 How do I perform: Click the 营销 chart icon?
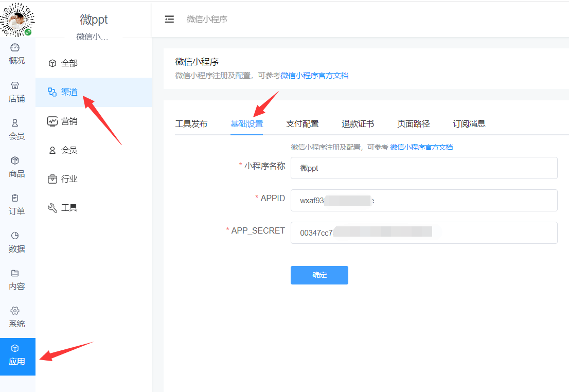(52, 121)
